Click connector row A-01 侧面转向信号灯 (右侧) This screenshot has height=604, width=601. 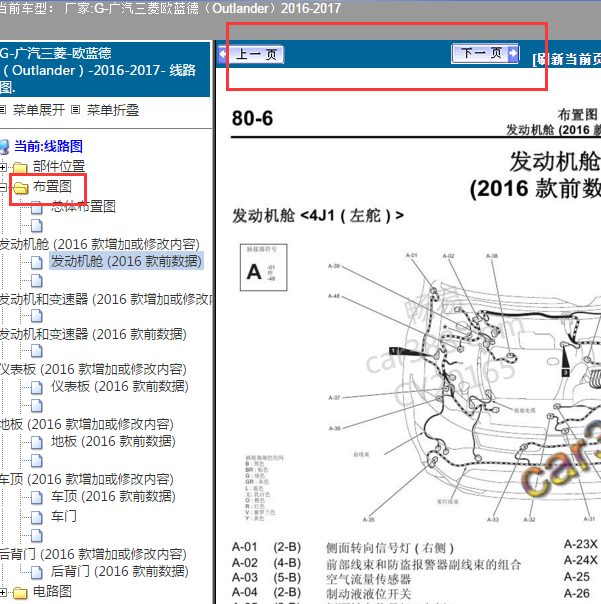click(343, 547)
